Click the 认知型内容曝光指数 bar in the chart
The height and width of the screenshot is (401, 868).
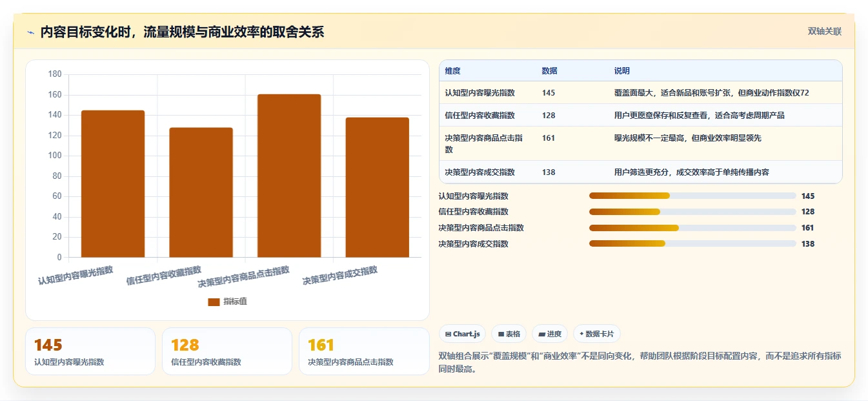pyautogui.click(x=113, y=184)
